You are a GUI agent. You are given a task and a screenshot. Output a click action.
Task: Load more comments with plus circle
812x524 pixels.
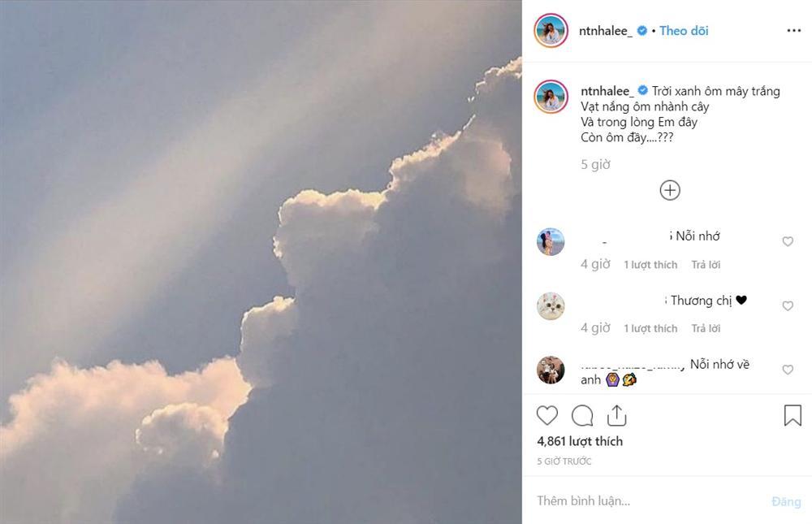[670, 190]
